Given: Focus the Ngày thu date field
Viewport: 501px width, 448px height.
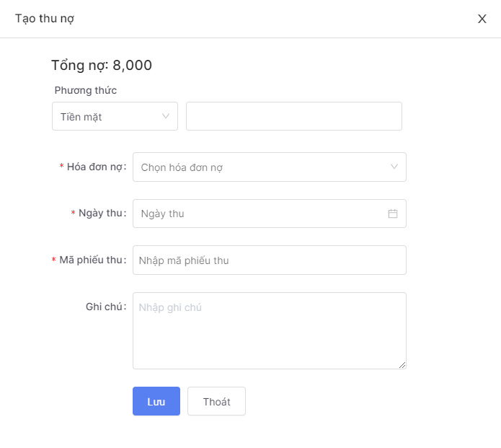Looking at the screenshot, I should 260,214.
